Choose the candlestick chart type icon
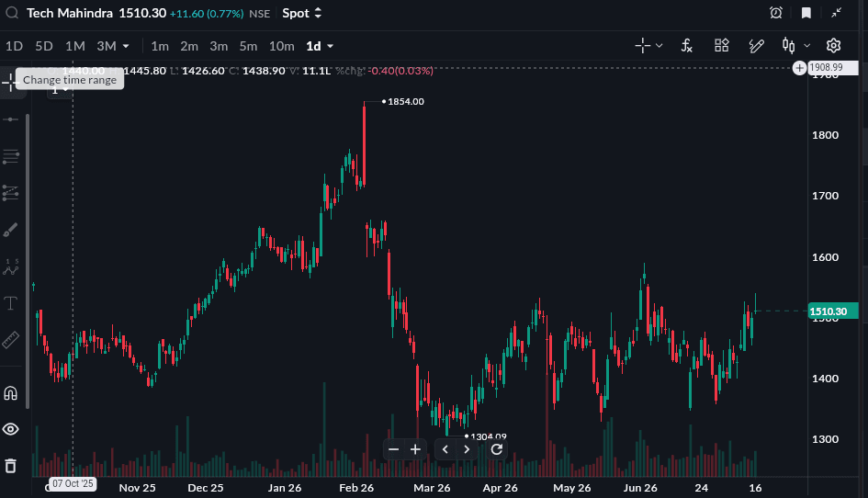Image resolution: width=868 pixels, height=498 pixels. (x=788, y=45)
